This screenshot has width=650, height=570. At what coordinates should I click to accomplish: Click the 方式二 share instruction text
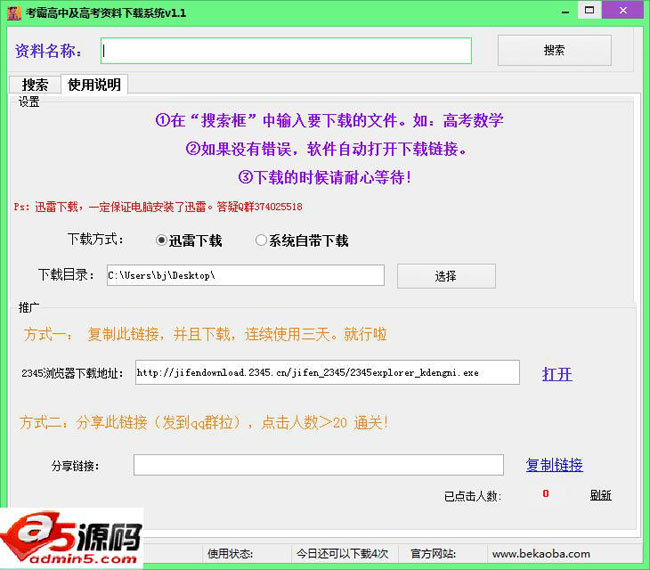pyautogui.click(x=204, y=423)
